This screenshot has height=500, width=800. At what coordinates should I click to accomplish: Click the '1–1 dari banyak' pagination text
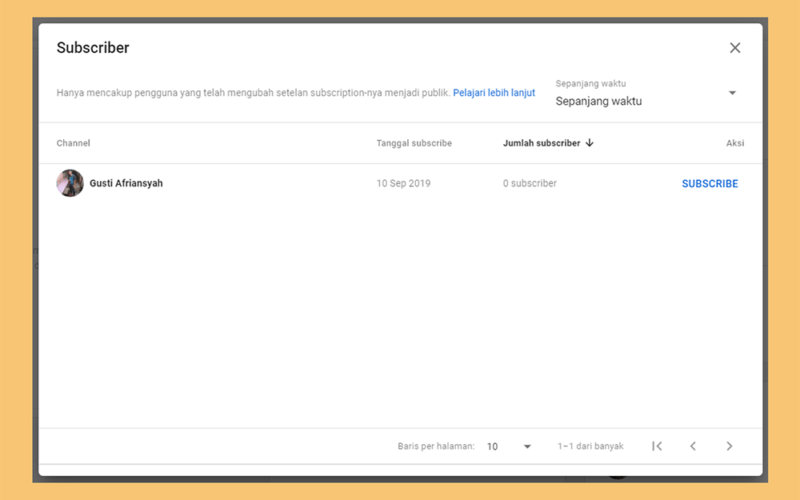coord(590,446)
